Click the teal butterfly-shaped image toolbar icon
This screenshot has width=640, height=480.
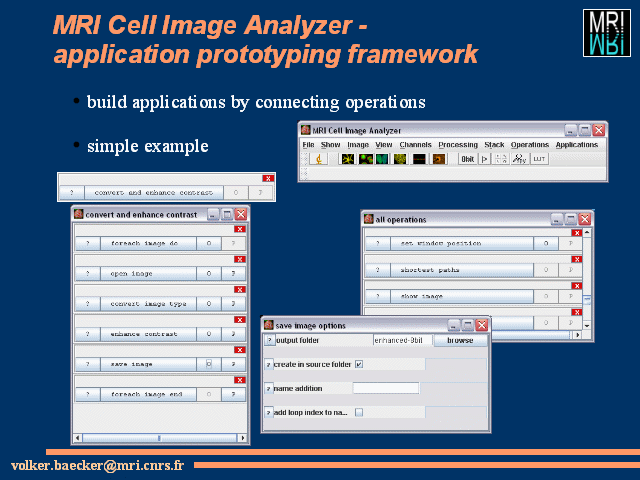[382, 159]
